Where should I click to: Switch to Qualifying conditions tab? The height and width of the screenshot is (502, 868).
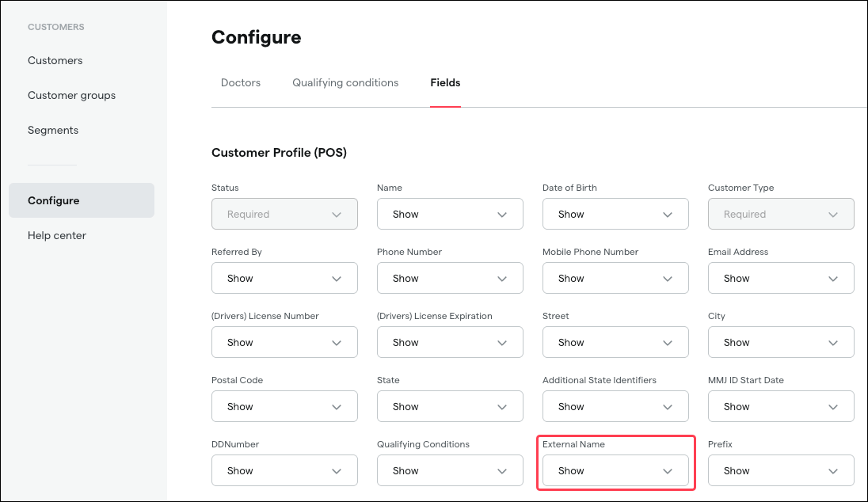345,82
